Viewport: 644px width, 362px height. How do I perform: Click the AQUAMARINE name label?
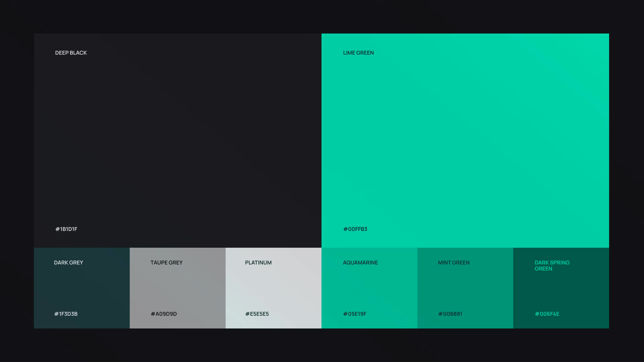[x=360, y=263]
